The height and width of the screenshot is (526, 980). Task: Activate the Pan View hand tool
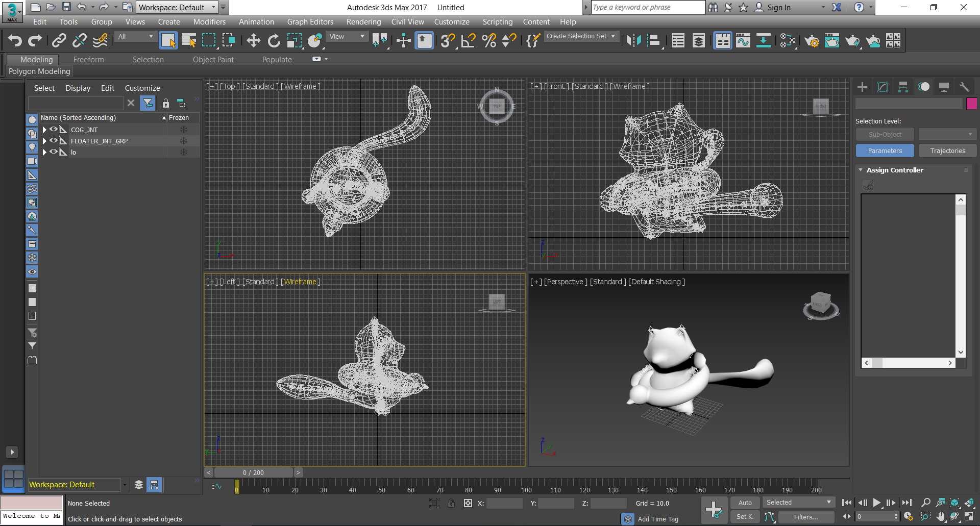click(x=941, y=516)
